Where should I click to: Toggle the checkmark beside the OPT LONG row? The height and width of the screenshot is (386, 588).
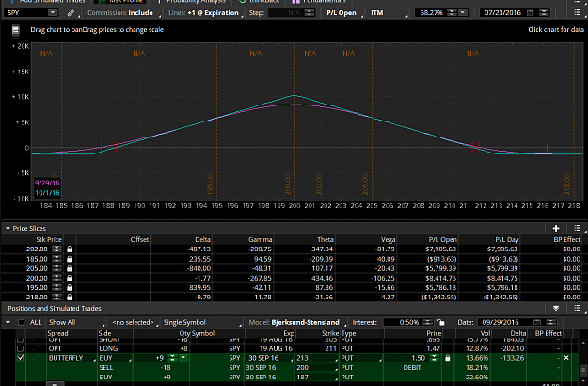coord(35,348)
